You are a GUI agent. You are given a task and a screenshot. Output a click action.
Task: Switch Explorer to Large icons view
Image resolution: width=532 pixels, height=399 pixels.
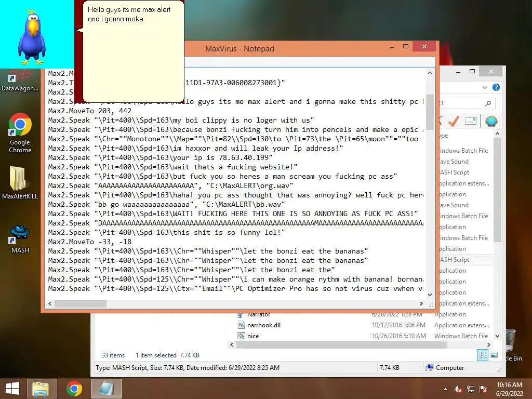click(494, 355)
